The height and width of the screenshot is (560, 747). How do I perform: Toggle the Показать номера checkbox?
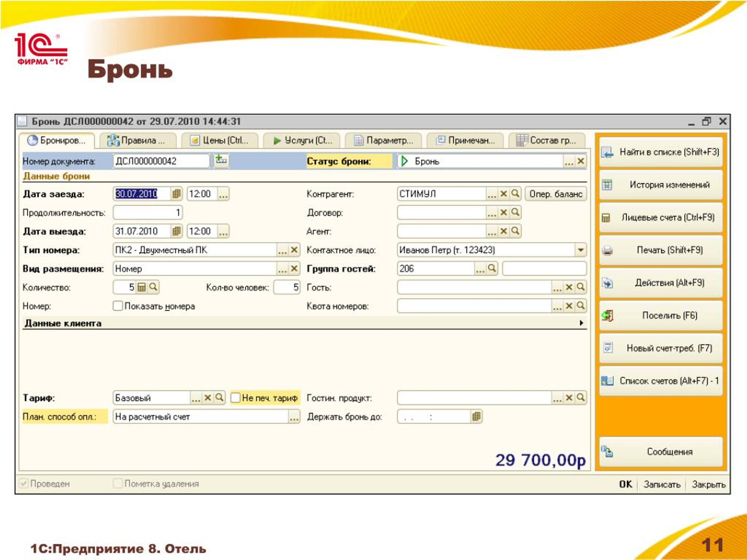[x=118, y=306]
